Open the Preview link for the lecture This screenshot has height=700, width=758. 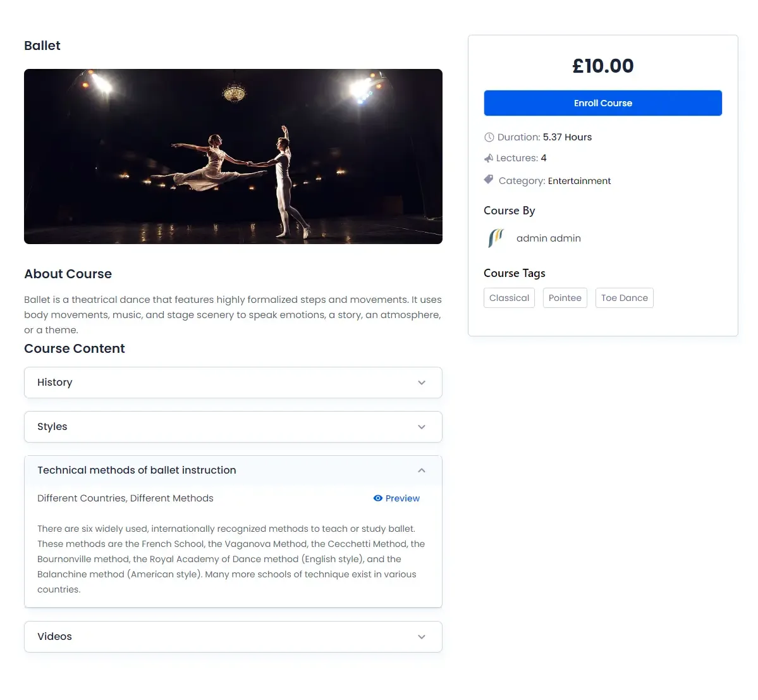pyautogui.click(x=402, y=498)
